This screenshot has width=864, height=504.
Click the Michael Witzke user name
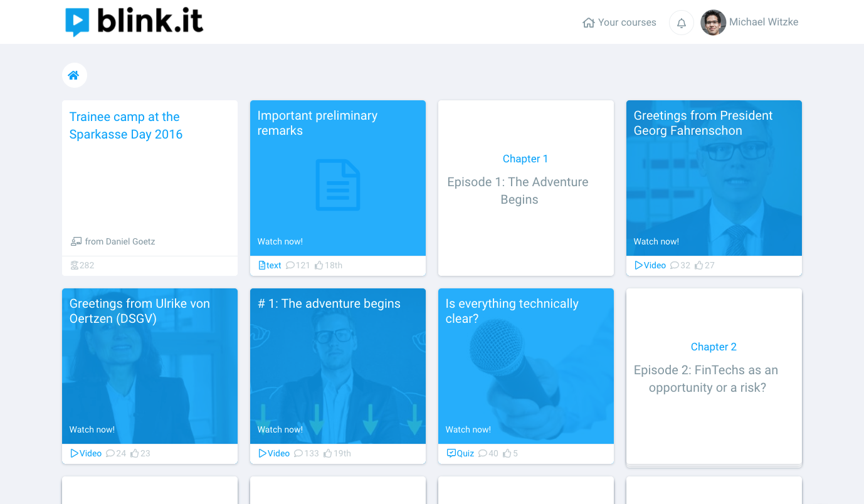(764, 22)
